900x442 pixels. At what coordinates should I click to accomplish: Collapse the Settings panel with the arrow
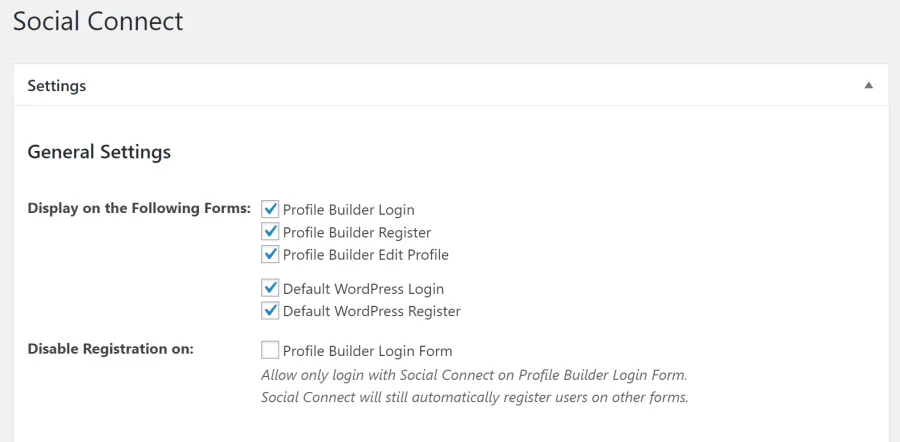coord(869,86)
